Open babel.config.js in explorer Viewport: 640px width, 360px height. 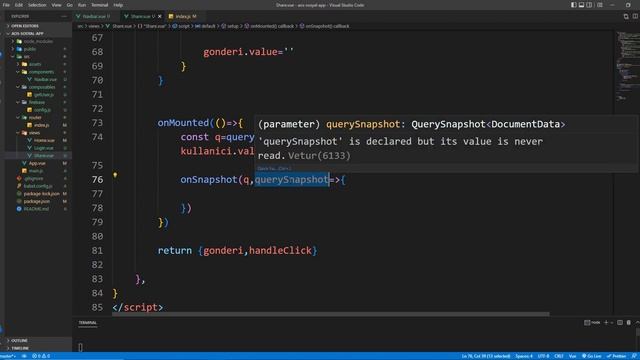[x=38, y=186]
